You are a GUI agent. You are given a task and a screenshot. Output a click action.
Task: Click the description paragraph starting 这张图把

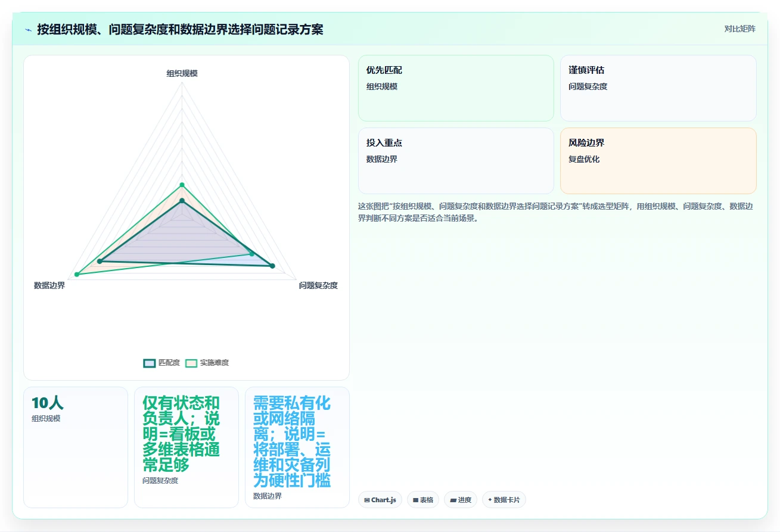[556, 212]
